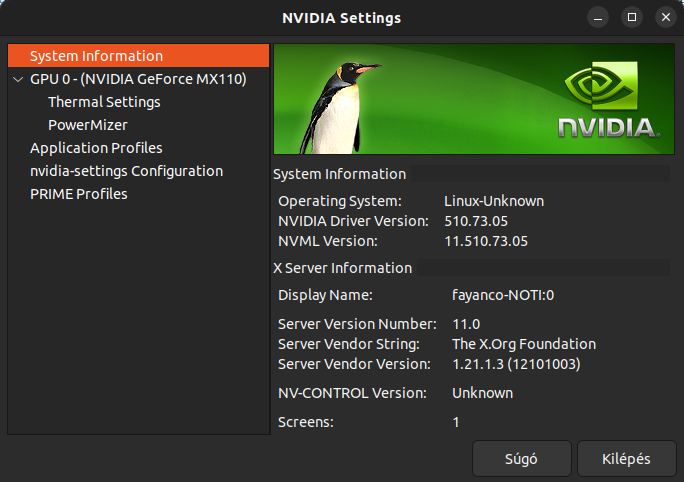
Task: Open Application Profiles
Action: tap(96, 148)
